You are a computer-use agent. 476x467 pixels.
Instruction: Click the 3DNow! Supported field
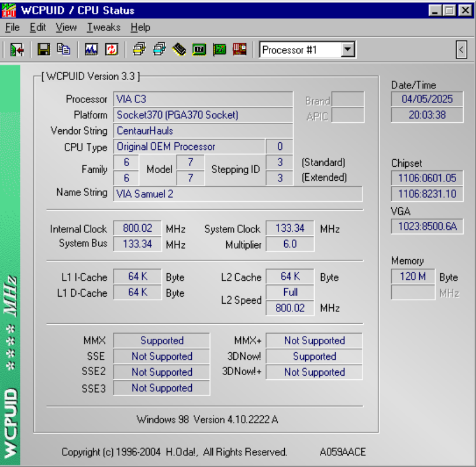tap(314, 356)
